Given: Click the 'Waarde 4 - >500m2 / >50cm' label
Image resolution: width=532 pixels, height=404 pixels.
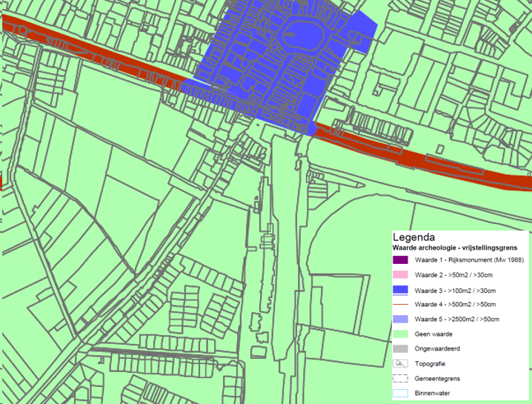Looking at the screenshot, I should (455, 304).
